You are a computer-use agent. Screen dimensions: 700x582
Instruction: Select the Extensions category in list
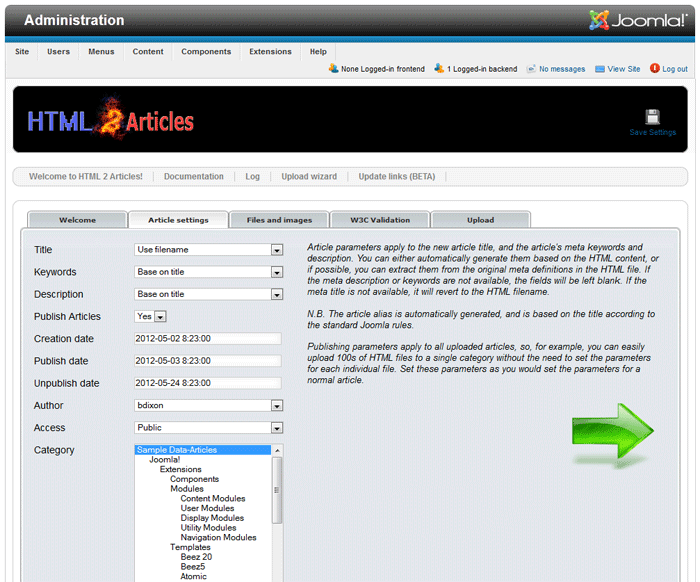tap(180, 470)
